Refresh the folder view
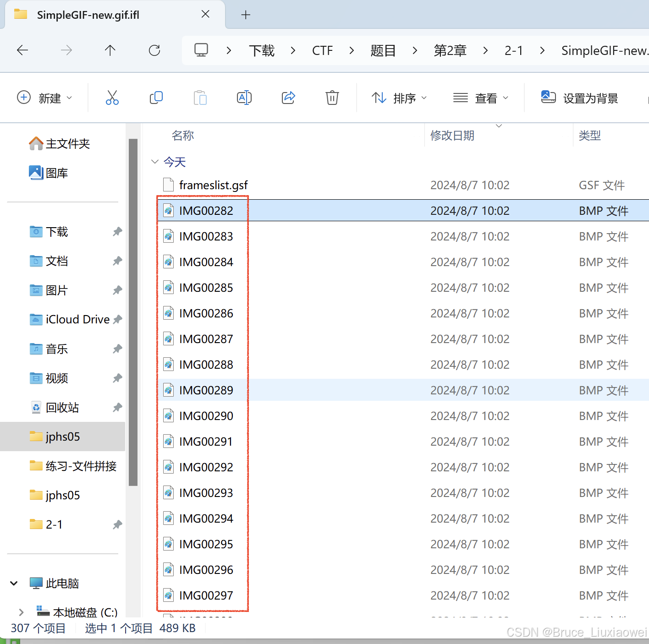 pos(154,50)
